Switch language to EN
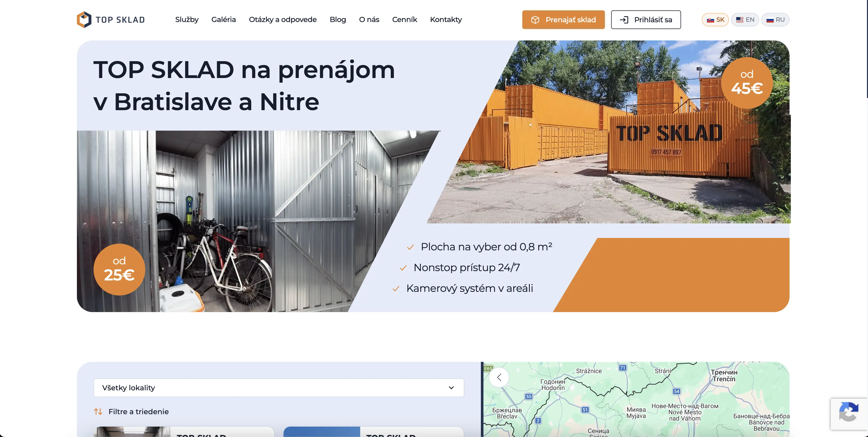Screen dimensions: 868x437 pyautogui.click(x=745, y=20)
